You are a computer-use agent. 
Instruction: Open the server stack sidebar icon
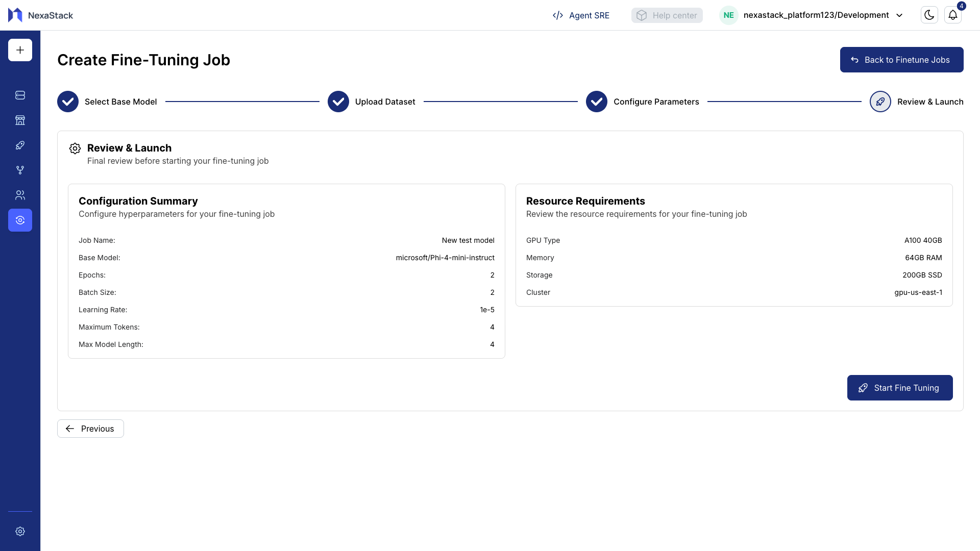tap(20, 95)
